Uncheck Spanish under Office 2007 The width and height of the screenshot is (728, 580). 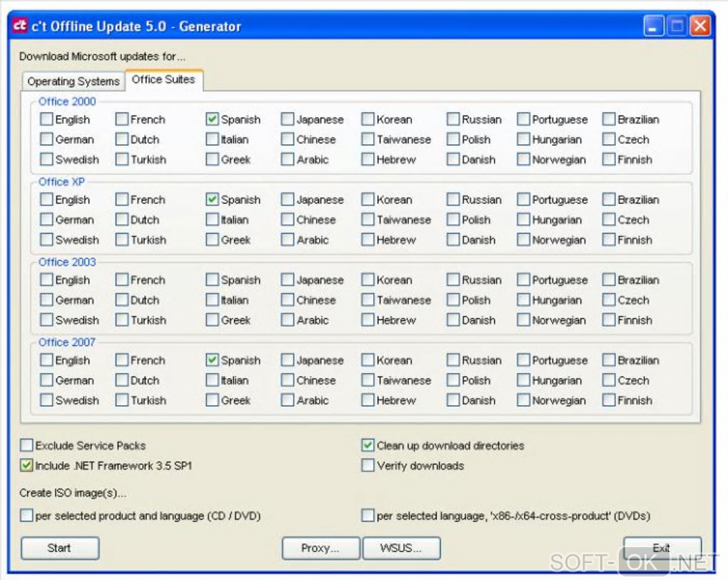(x=212, y=360)
